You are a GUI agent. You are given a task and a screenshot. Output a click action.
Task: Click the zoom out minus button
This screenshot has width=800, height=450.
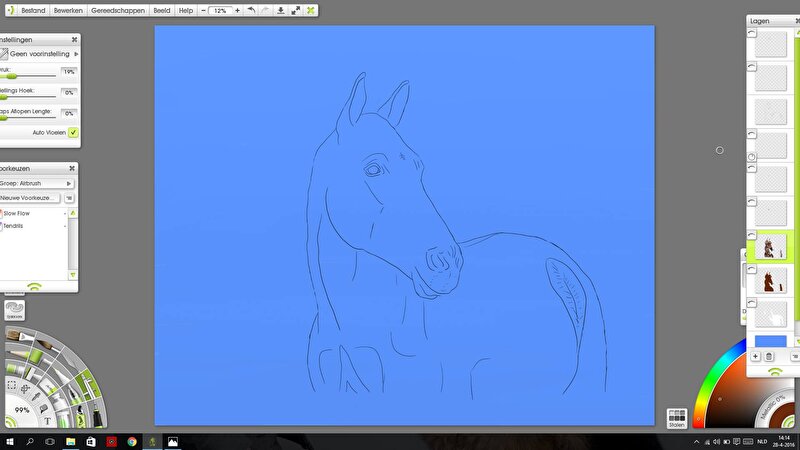204,10
